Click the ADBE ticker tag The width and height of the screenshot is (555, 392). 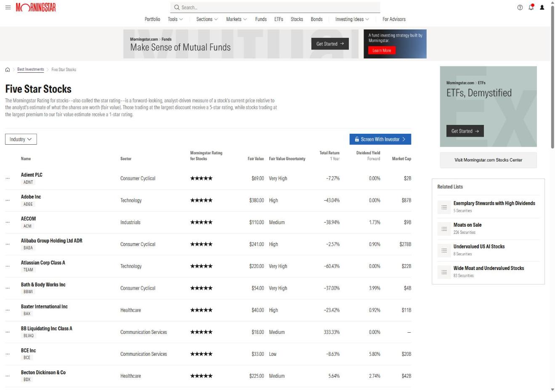pos(28,204)
